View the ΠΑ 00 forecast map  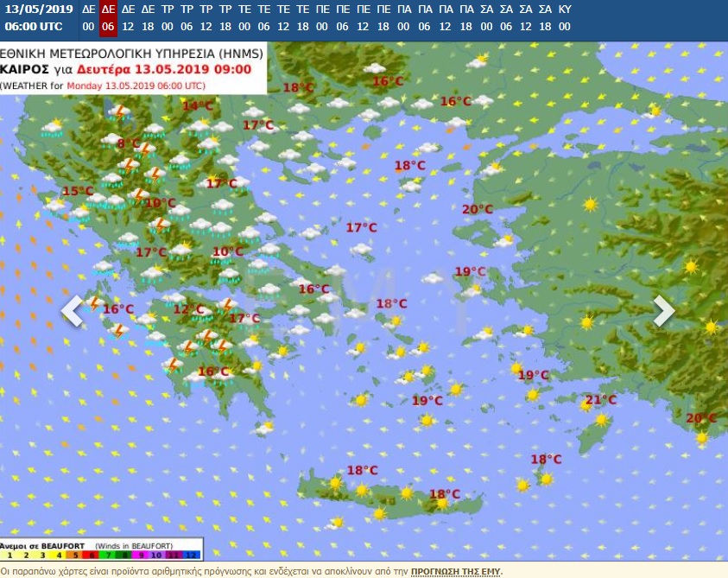(x=404, y=18)
